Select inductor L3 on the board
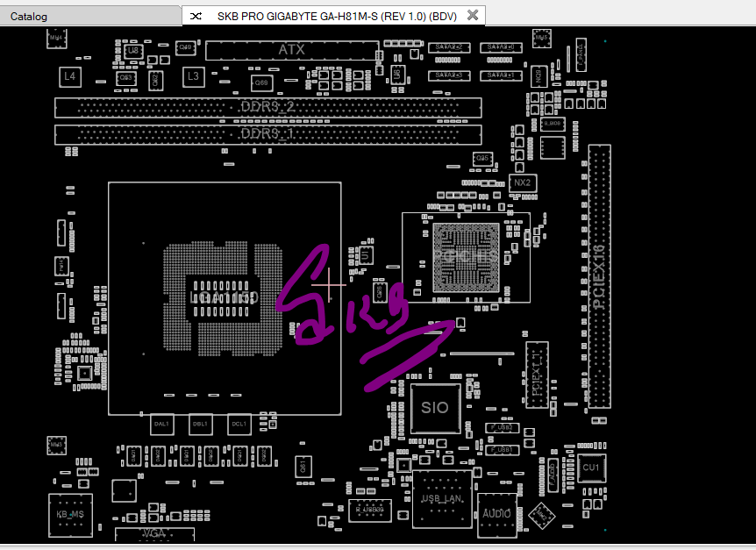756x550 pixels. (193, 76)
